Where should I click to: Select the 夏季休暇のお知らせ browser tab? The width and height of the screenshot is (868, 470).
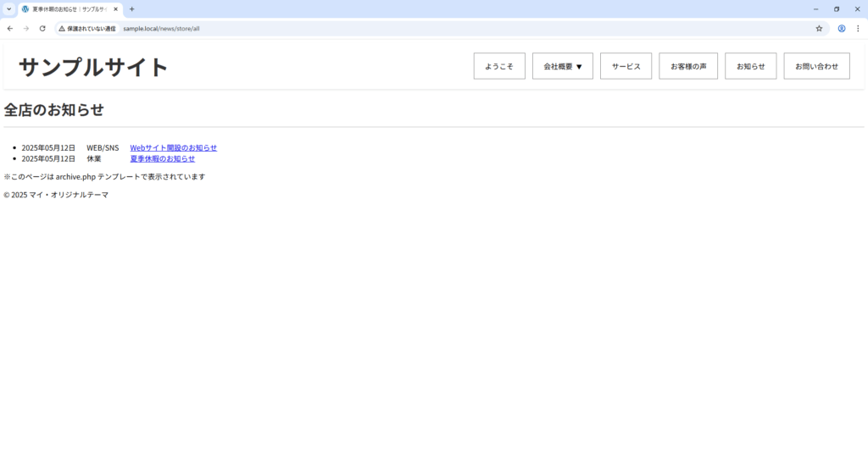70,9
